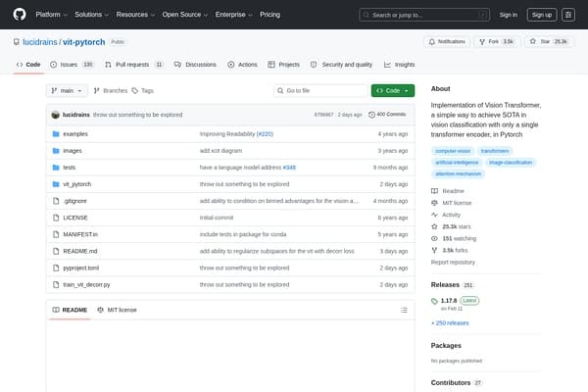This screenshot has height=392, width=588.
Task: Open MIT license link in About sidebar
Action: 452,203
